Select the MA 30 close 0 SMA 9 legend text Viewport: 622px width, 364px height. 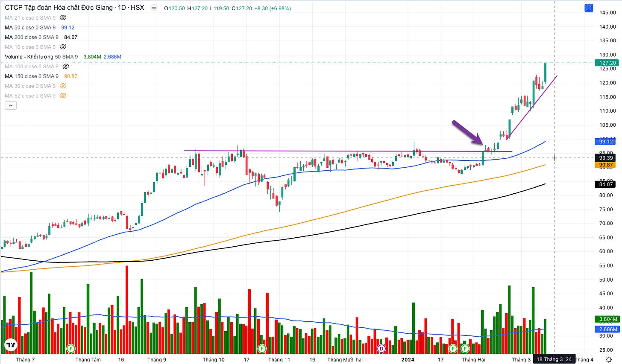pos(30,86)
